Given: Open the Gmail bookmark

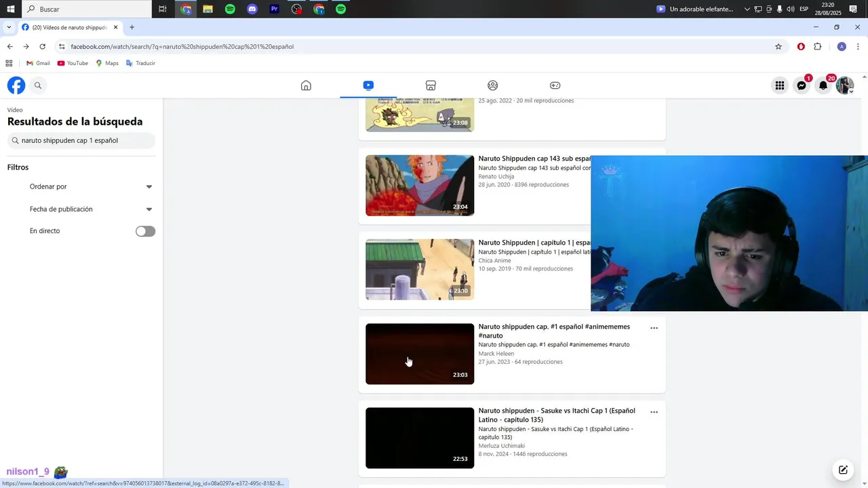Looking at the screenshot, I should click(x=38, y=63).
